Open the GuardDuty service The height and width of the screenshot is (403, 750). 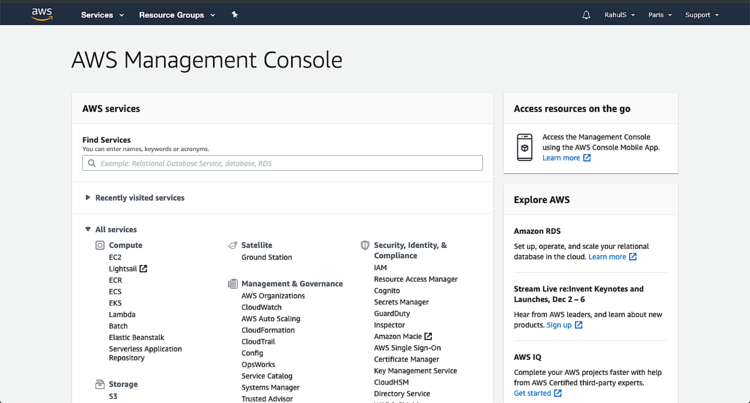(392, 314)
